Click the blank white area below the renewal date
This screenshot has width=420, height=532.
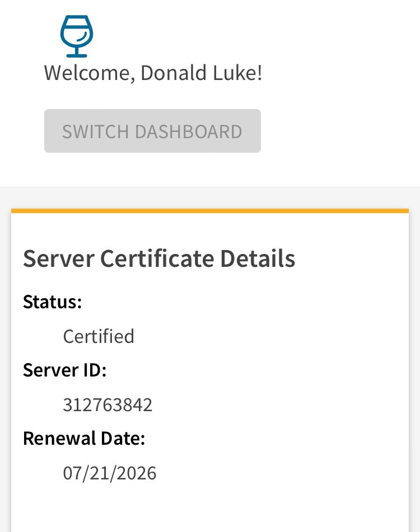[x=210, y=509]
